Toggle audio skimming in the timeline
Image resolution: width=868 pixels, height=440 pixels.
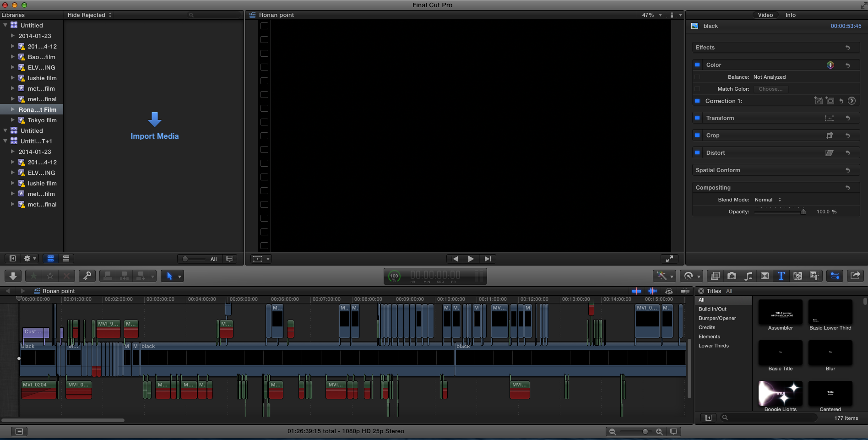click(x=652, y=291)
